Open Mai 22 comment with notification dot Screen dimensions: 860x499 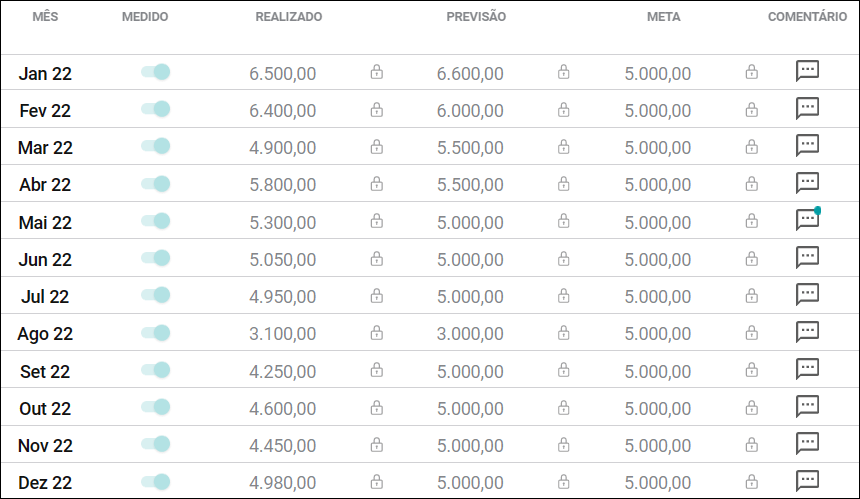(807, 219)
